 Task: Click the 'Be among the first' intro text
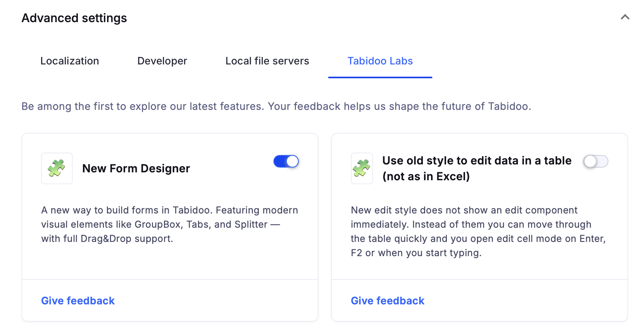pos(276,106)
